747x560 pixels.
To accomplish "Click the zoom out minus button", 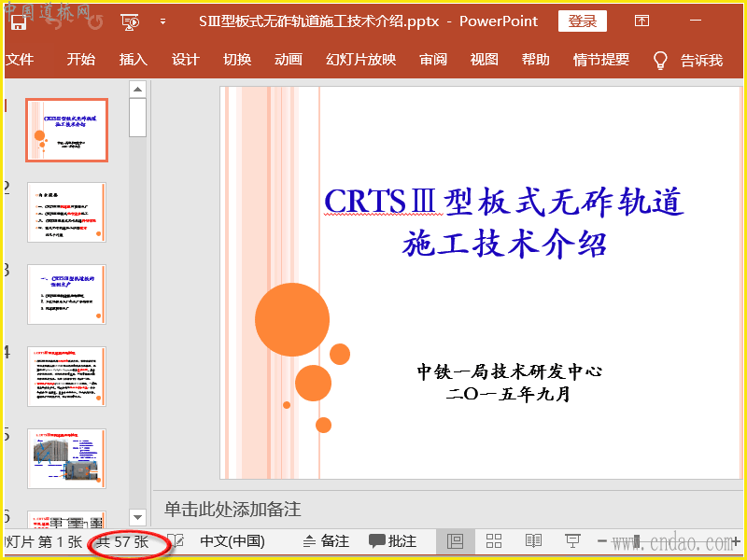I will pos(602,541).
